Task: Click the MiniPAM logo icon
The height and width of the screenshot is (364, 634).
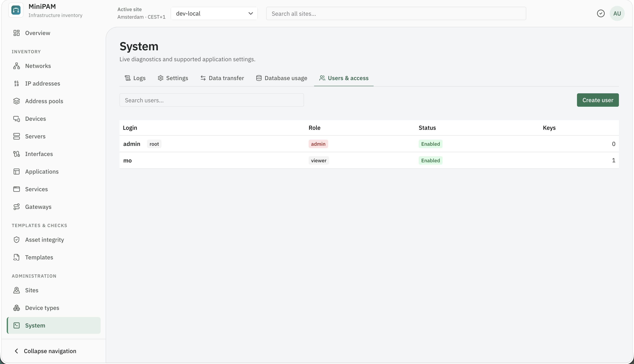Action: [x=16, y=10]
